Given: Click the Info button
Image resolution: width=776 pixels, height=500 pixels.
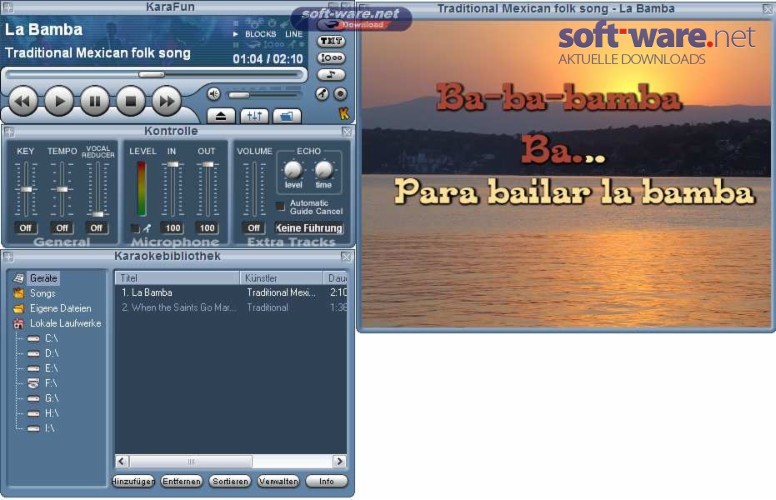Looking at the screenshot, I should (327, 481).
